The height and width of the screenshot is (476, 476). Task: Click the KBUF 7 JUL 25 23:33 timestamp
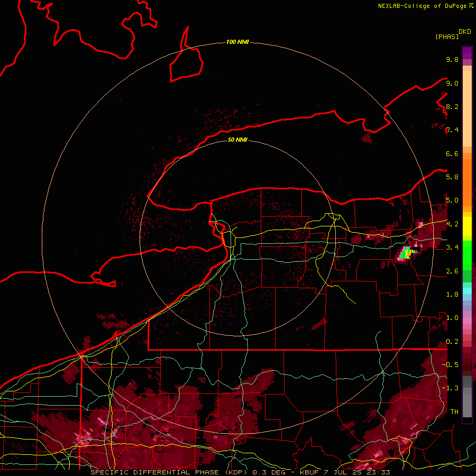[345, 472]
